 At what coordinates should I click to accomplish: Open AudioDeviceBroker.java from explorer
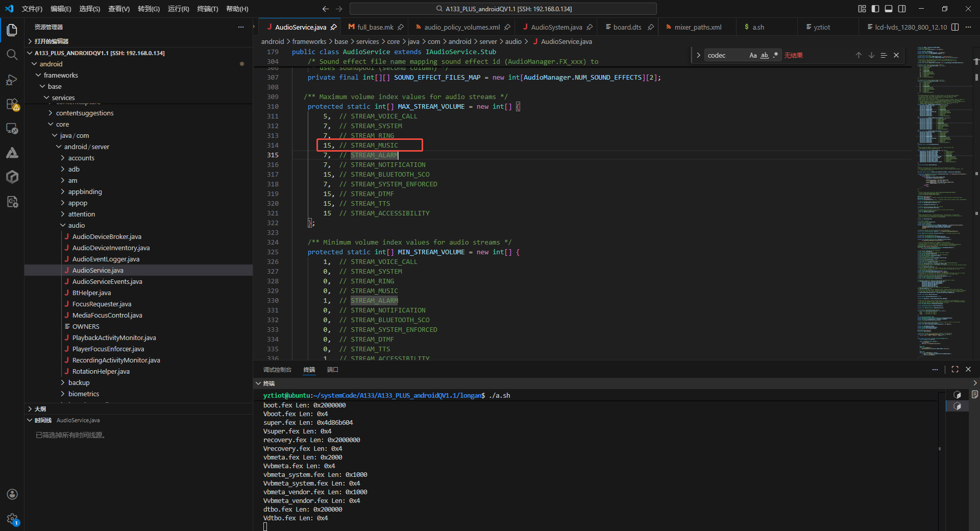click(107, 236)
